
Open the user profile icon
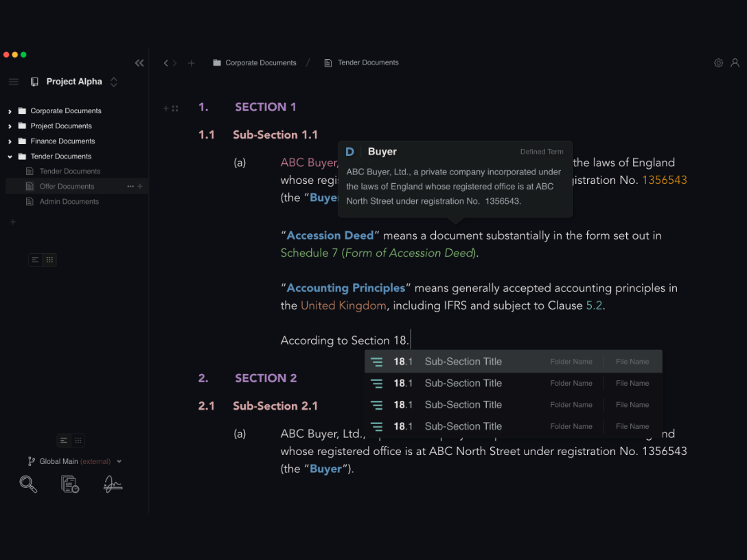(x=735, y=62)
